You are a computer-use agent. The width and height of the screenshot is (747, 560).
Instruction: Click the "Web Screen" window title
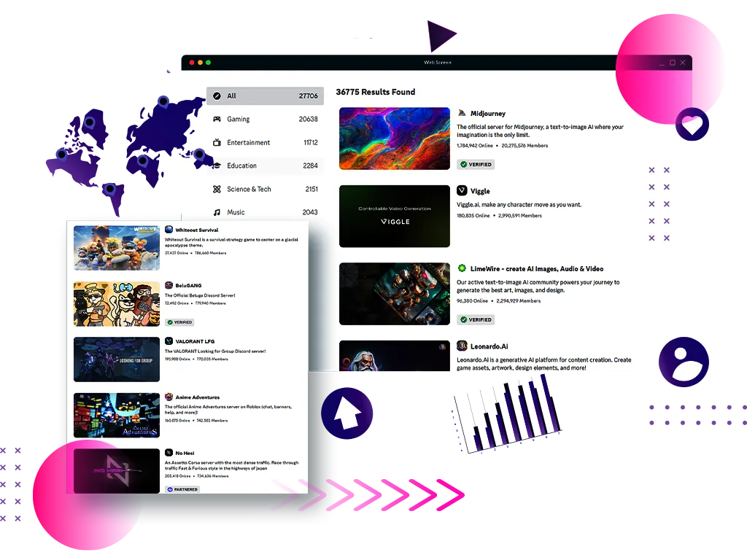pyautogui.click(x=438, y=63)
